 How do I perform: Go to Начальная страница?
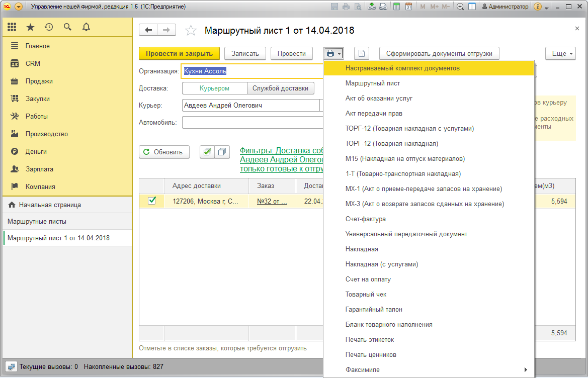click(67, 205)
